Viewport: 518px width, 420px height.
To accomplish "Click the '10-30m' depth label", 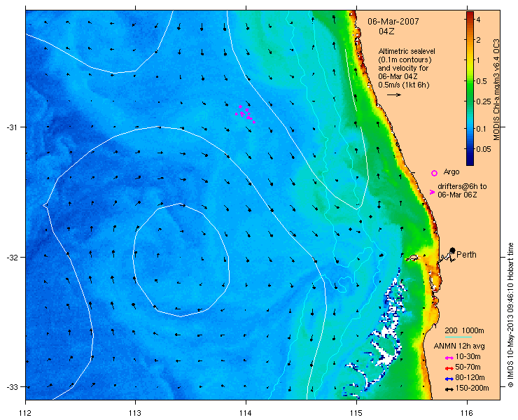I will click(x=468, y=357).
